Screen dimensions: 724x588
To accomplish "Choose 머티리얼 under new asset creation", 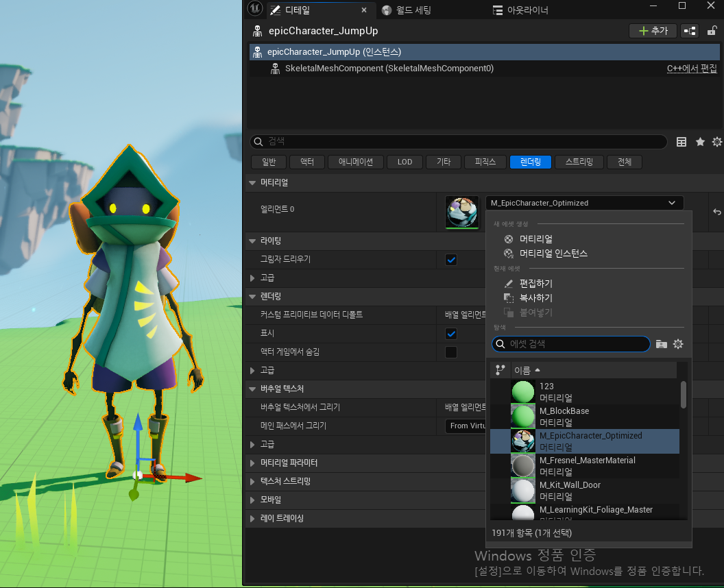I will tap(535, 239).
